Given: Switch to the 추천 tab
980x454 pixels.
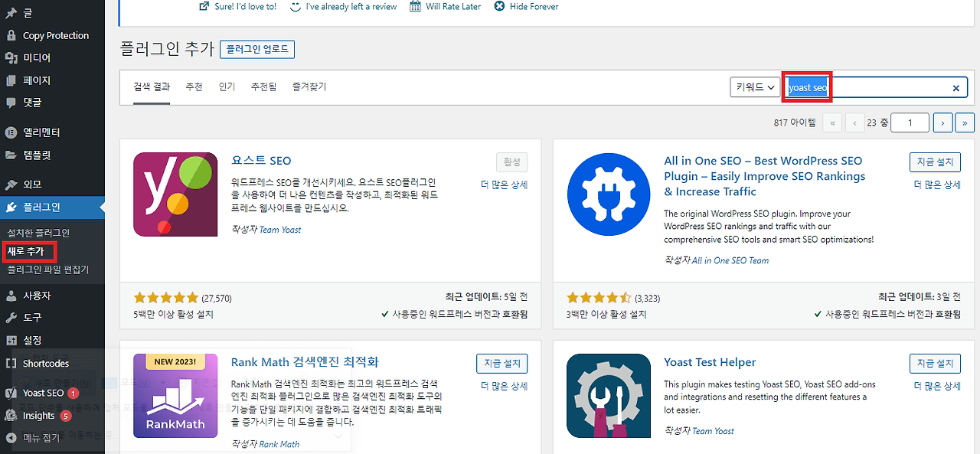Looking at the screenshot, I should [x=194, y=87].
